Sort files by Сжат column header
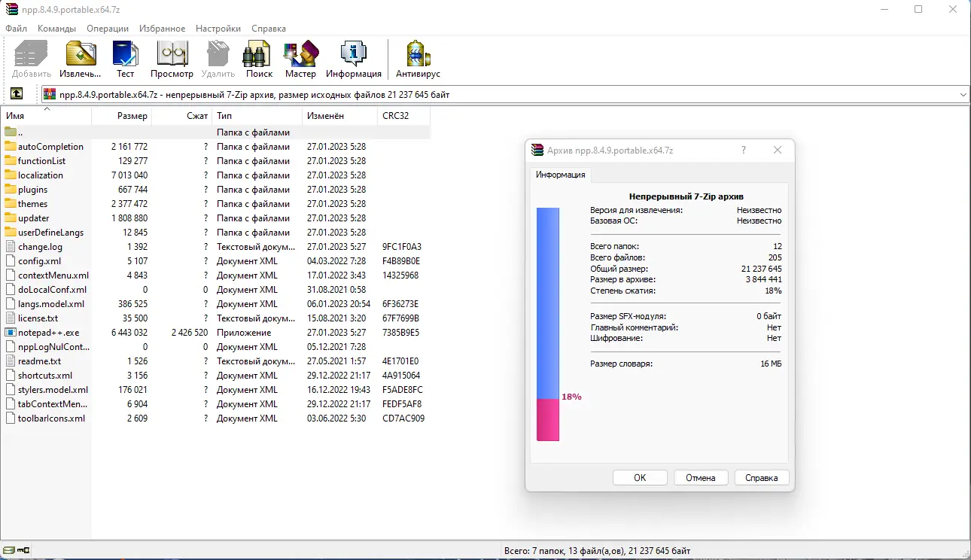The width and height of the screenshot is (971, 560). coord(182,117)
